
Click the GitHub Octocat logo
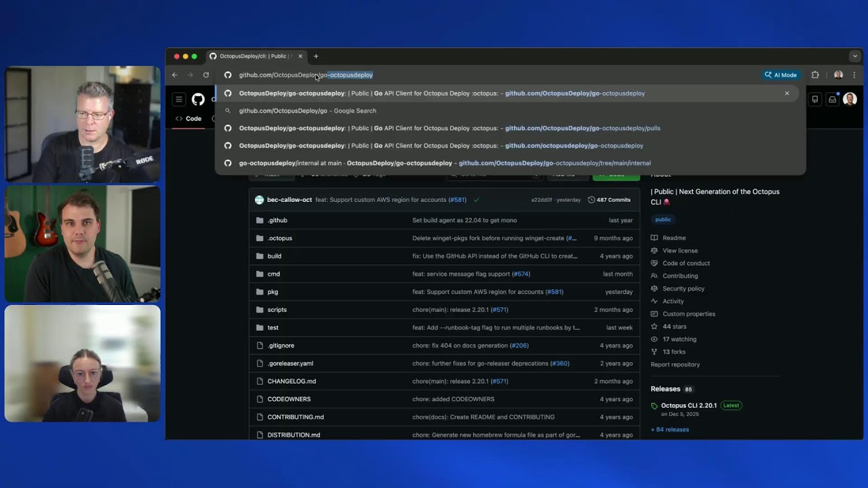coord(198,100)
